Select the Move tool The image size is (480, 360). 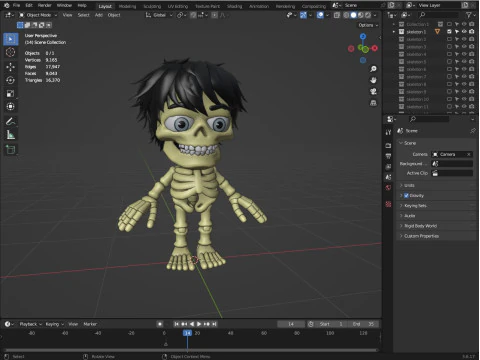(x=11, y=67)
